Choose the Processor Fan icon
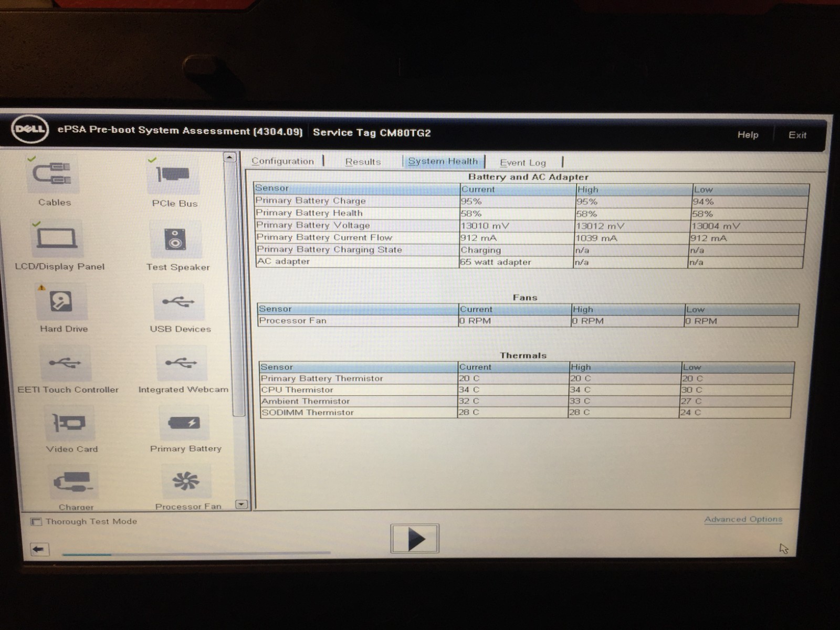Viewport: 840px width, 630px height. point(186,481)
